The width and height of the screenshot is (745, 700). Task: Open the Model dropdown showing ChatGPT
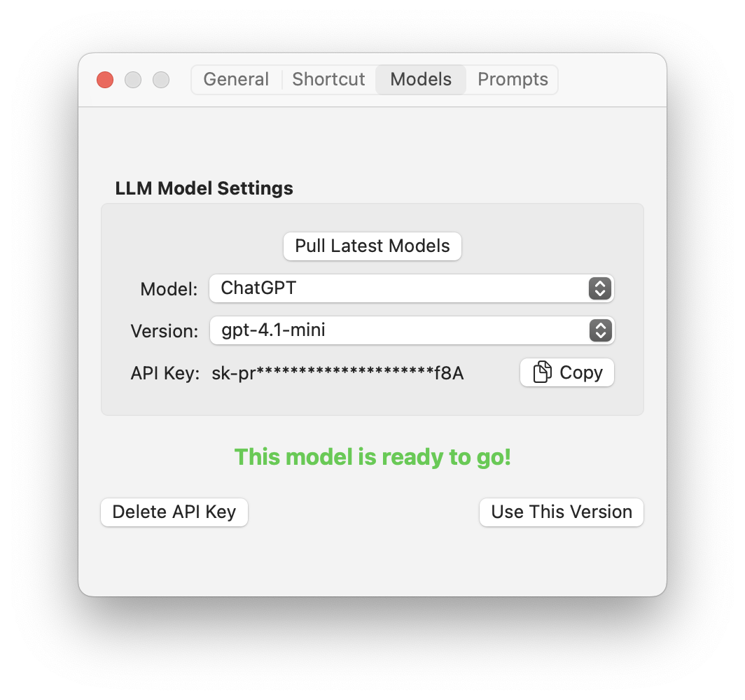[412, 288]
